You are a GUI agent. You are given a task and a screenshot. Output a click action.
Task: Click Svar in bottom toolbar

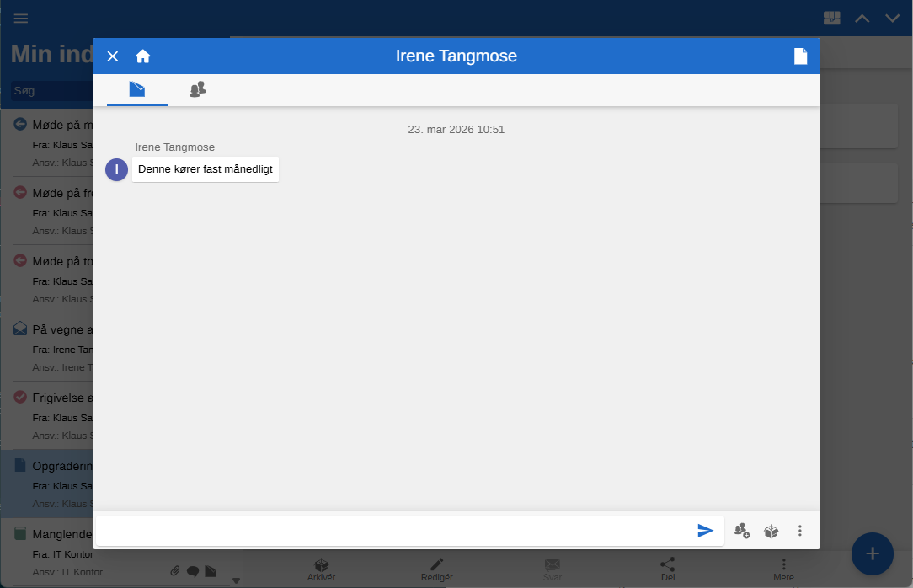[x=552, y=569]
